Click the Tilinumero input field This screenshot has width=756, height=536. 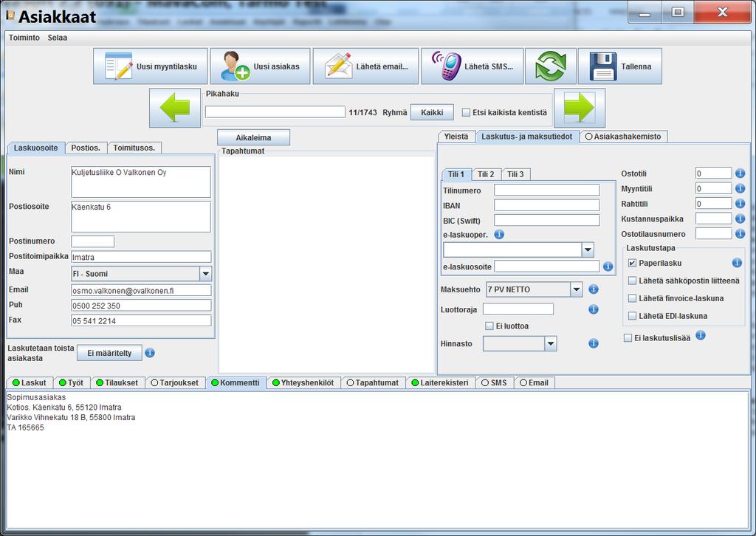pyautogui.click(x=547, y=190)
